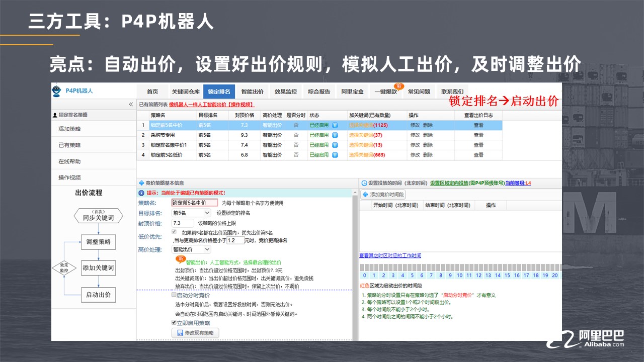Open the 常见问题 tab
Screen dimensions: 644x362
pos(419,92)
